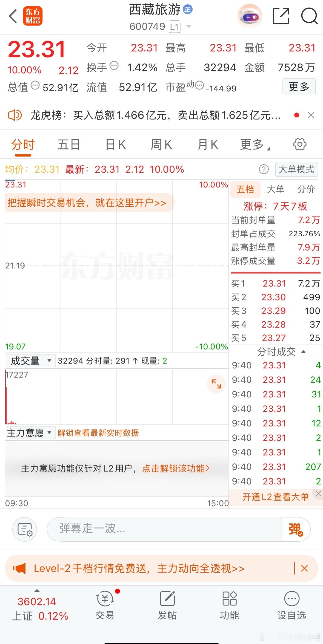The image size is (323, 644).
Task: Tap the 9:40 trade with volume 207
Action: click(x=276, y=467)
